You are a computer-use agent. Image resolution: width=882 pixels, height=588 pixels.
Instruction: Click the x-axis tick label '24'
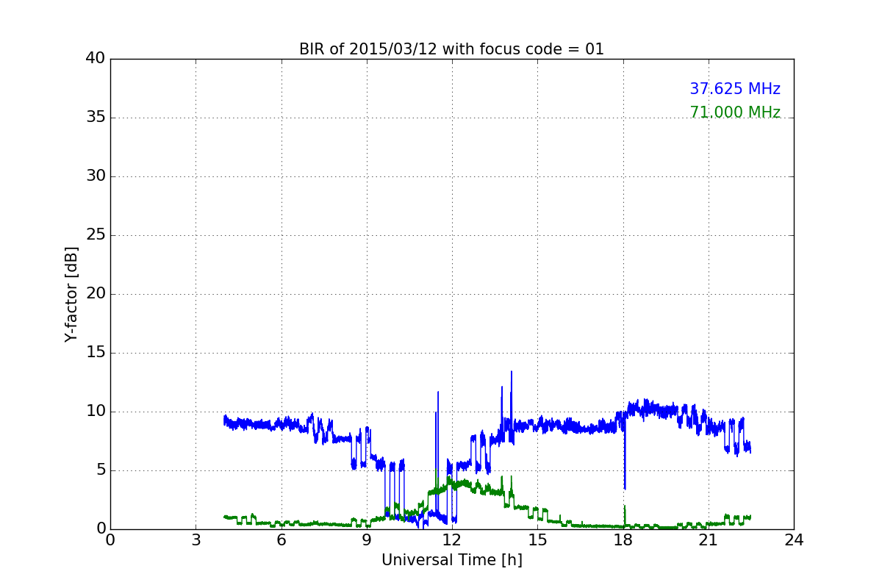coord(794,540)
